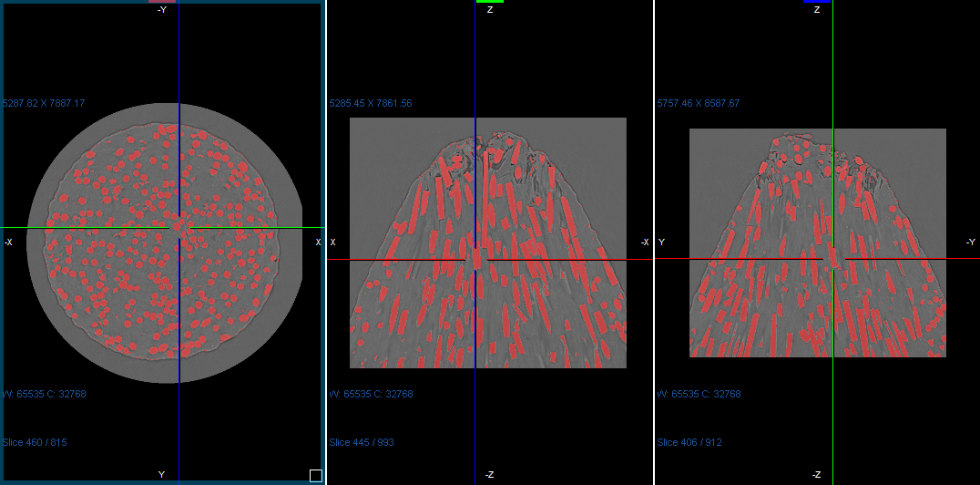Click the window/level text in the middle view
The width and height of the screenshot is (980, 485).
coord(371,395)
